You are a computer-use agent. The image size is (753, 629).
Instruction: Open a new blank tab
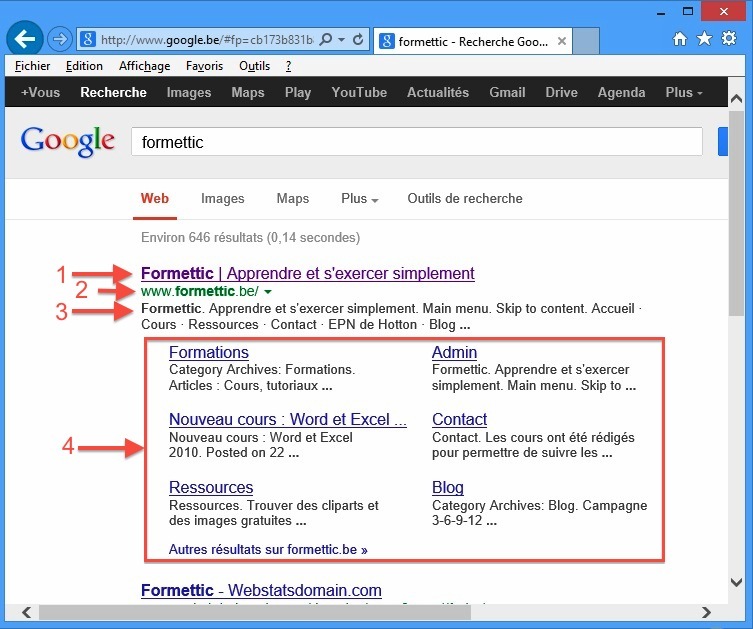click(x=586, y=40)
